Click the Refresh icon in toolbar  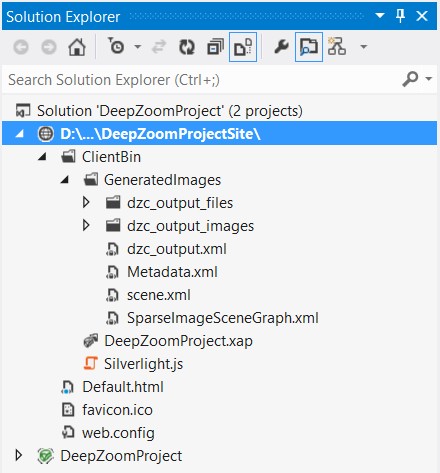click(187, 47)
